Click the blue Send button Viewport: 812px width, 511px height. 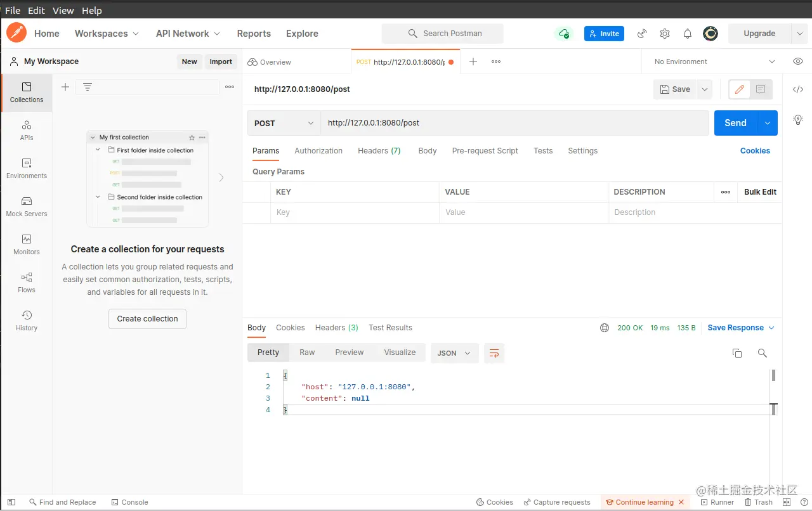(x=736, y=123)
